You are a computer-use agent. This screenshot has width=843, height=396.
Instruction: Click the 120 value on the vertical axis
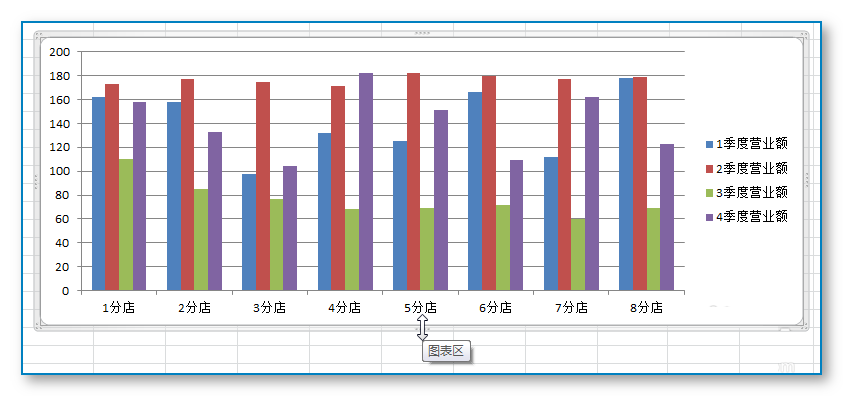click(60, 147)
